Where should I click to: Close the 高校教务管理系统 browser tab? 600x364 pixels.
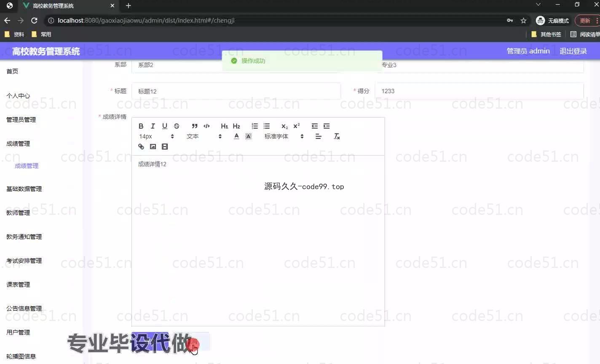tap(112, 5)
